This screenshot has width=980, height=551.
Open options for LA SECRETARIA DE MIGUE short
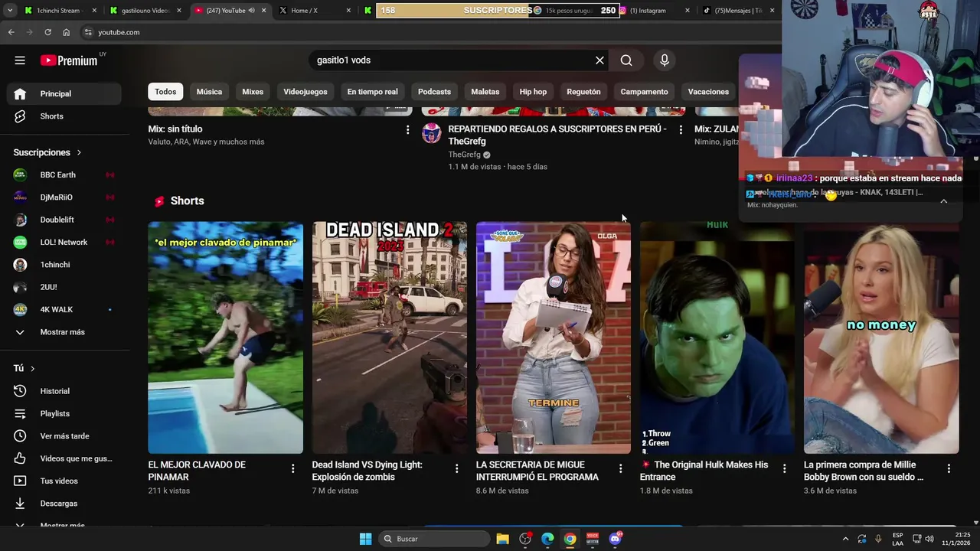pyautogui.click(x=620, y=468)
